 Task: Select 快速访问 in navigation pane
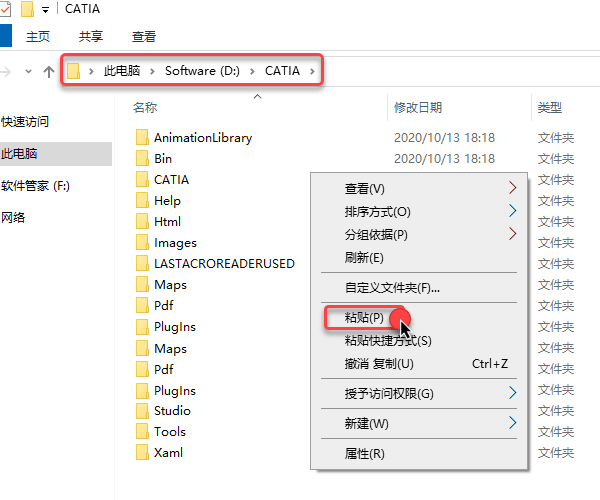coord(25,122)
